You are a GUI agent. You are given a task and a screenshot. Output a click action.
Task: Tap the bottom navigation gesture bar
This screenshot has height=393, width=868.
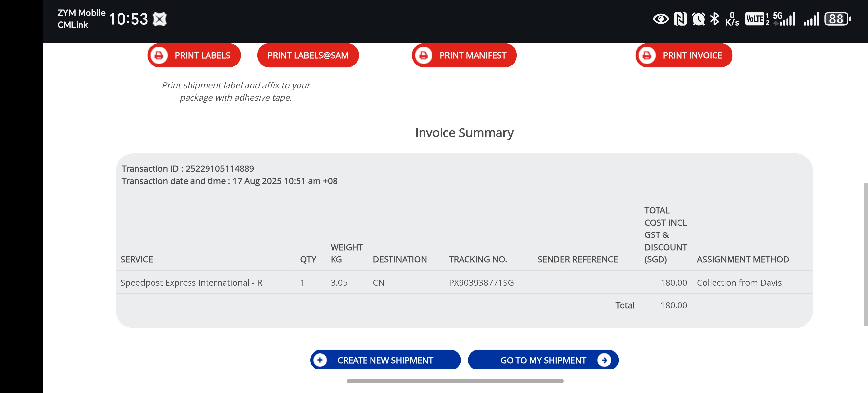point(455,381)
